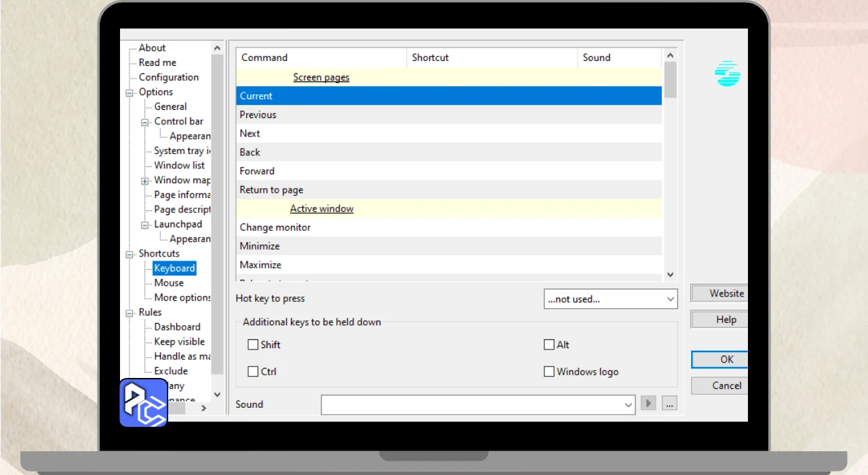Image resolution: width=868 pixels, height=475 pixels.
Task: Collapse the Shortcuts tree section
Action: [x=130, y=254]
